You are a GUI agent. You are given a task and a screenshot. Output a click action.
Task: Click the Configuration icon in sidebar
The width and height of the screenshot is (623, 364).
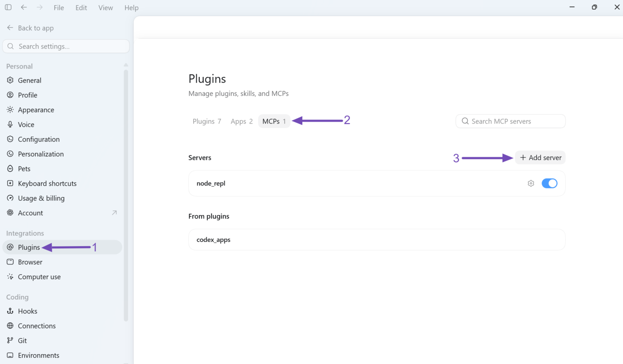10,139
